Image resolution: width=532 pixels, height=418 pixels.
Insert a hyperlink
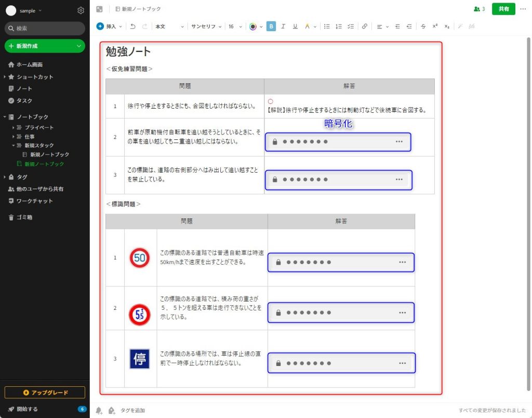click(364, 27)
